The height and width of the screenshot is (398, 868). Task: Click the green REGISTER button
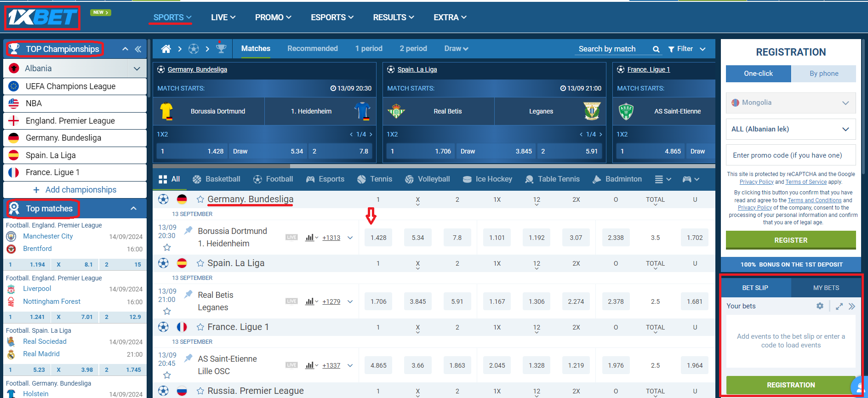(x=791, y=240)
